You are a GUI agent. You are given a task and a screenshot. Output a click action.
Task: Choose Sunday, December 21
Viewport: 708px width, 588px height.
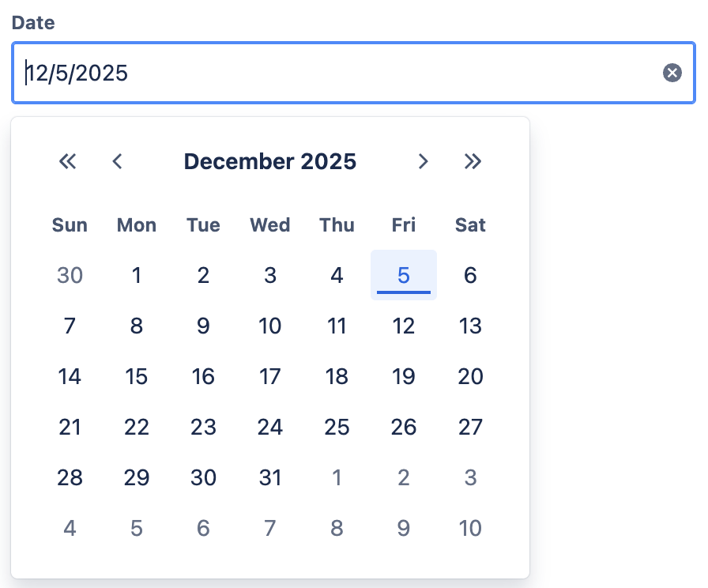(70, 427)
